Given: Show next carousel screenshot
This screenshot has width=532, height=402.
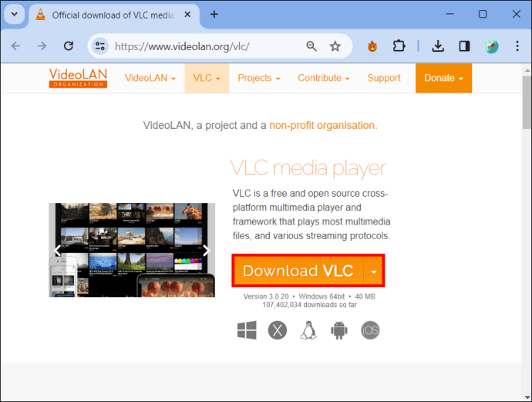Looking at the screenshot, I should click(x=206, y=251).
